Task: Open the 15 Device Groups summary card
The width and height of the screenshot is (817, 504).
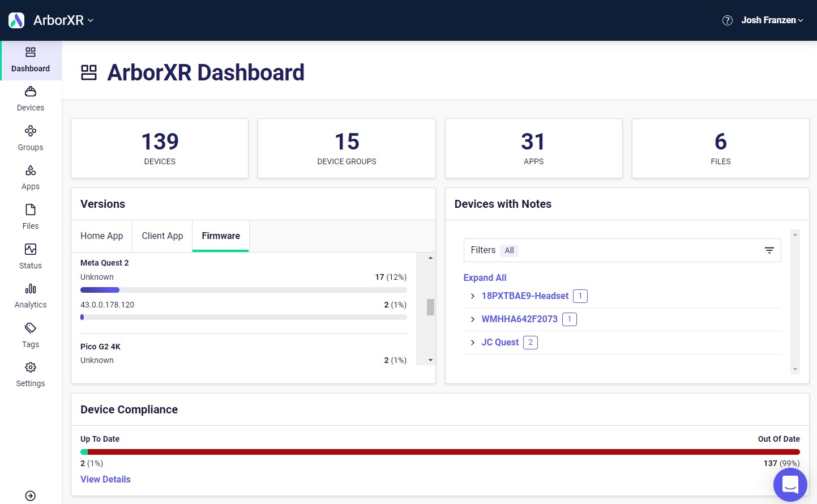Action: click(x=347, y=148)
